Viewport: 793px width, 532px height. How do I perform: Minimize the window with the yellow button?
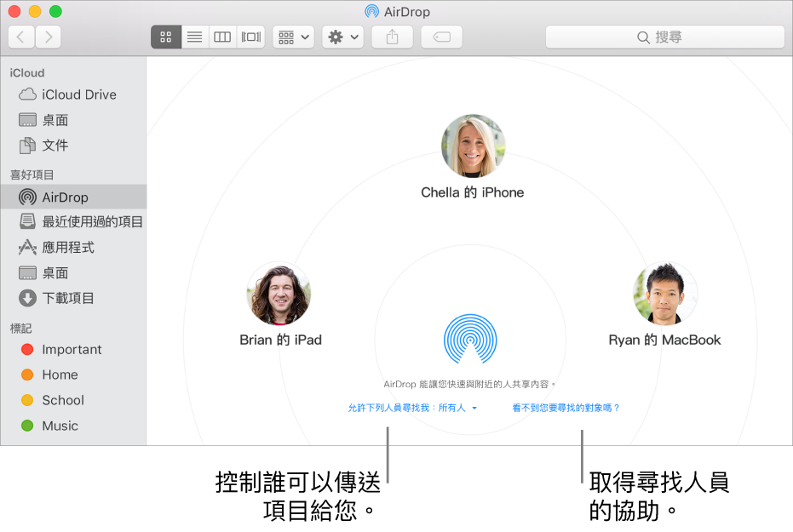click(35, 11)
